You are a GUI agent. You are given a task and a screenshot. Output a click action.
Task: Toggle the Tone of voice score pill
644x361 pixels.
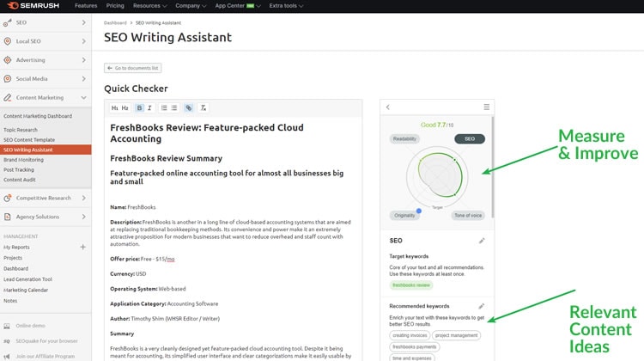[x=468, y=216]
